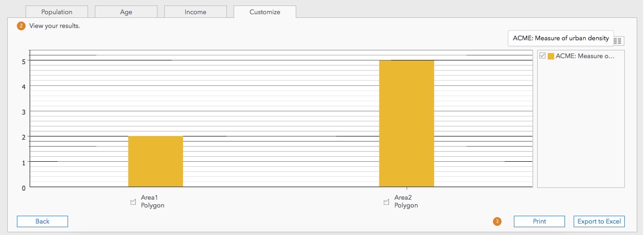Open the Population tab

(57, 12)
